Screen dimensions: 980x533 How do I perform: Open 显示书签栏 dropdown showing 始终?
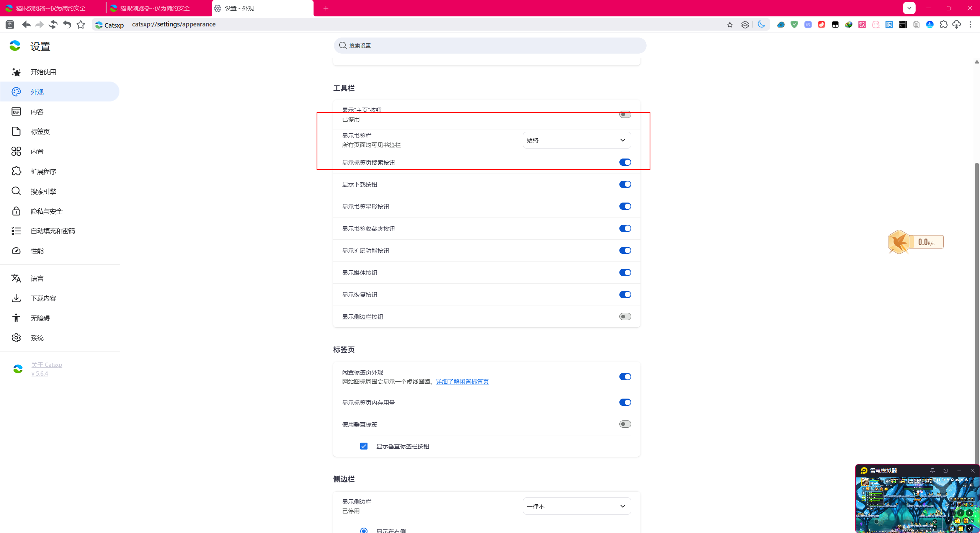click(577, 140)
